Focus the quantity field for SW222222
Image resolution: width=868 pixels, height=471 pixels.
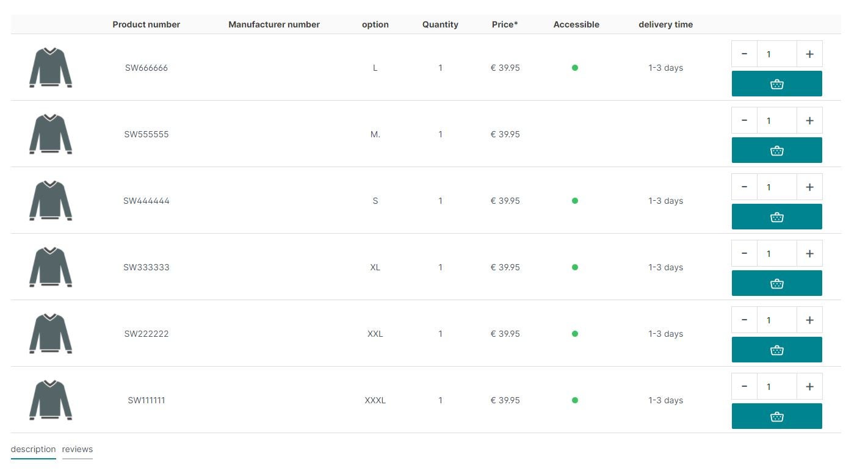point(777,320)
